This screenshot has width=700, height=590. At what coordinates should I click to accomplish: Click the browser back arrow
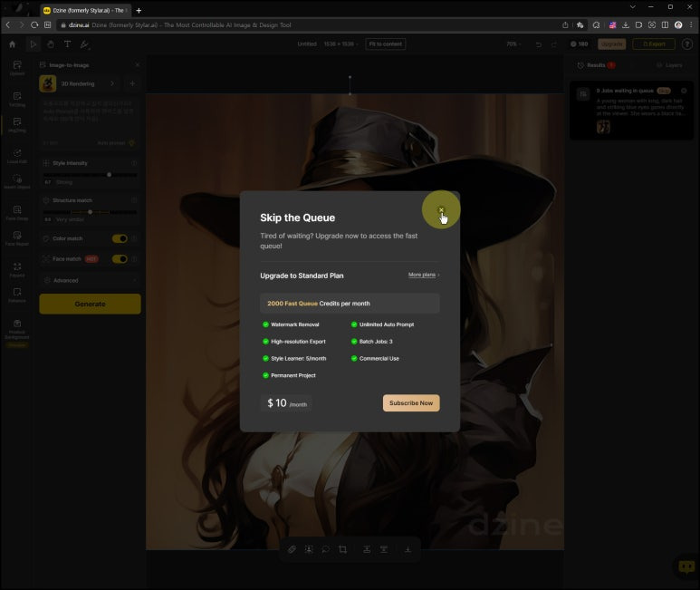tap(8, 25)
